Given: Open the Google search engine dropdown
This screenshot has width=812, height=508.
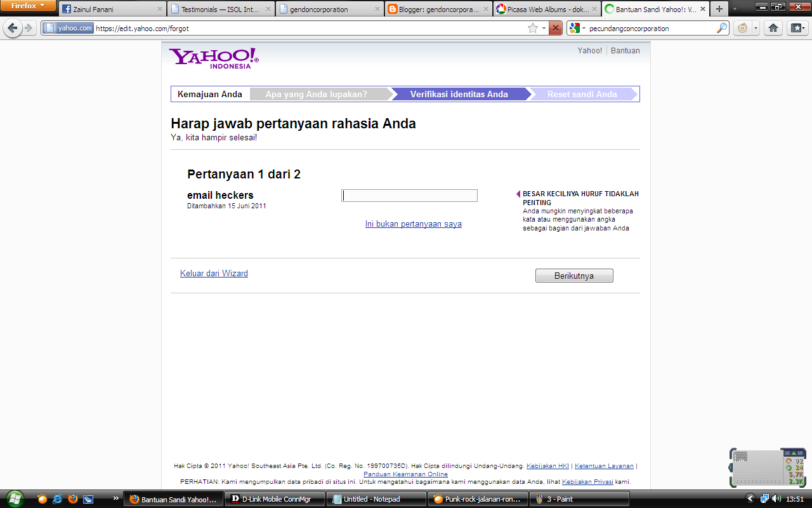Looking at the screenshot, I should coord(577,28).
